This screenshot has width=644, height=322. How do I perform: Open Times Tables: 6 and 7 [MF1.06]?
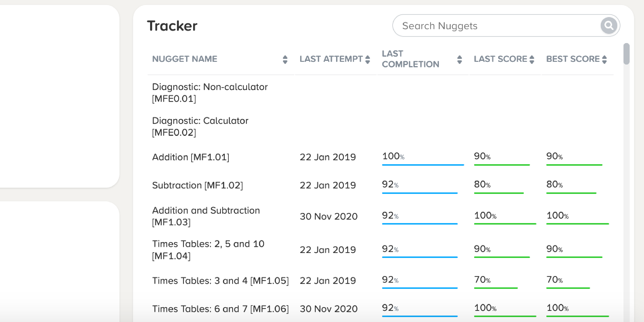coord(221,309)
